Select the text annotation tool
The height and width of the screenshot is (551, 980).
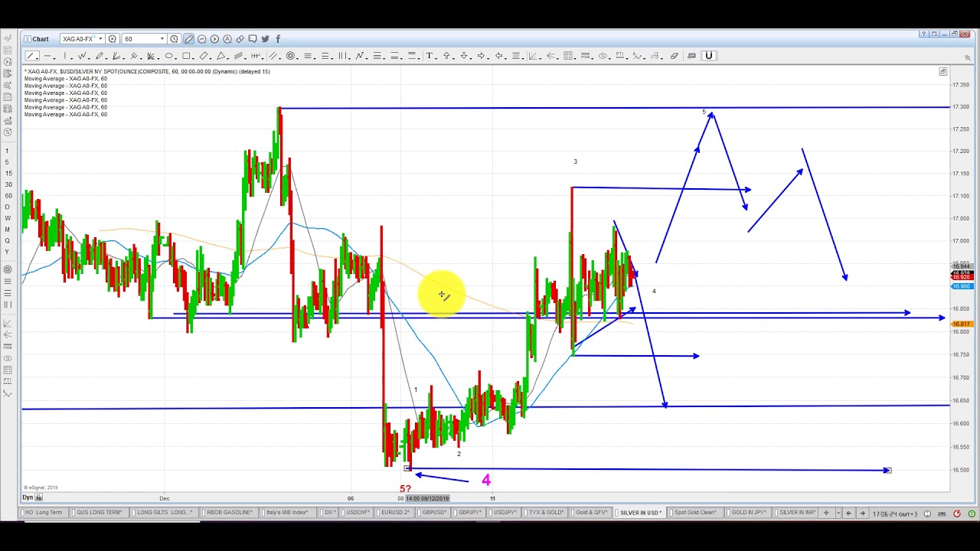430,55
